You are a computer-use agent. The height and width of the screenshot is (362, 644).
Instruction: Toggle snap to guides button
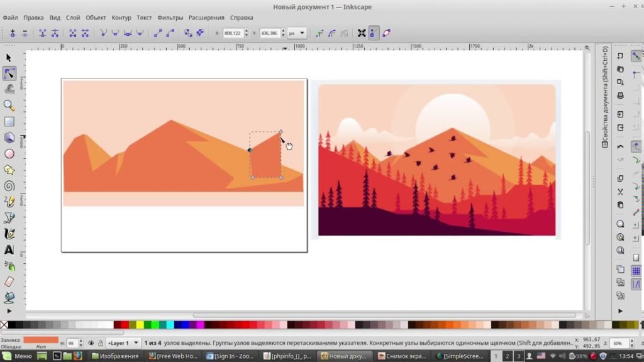636,284
